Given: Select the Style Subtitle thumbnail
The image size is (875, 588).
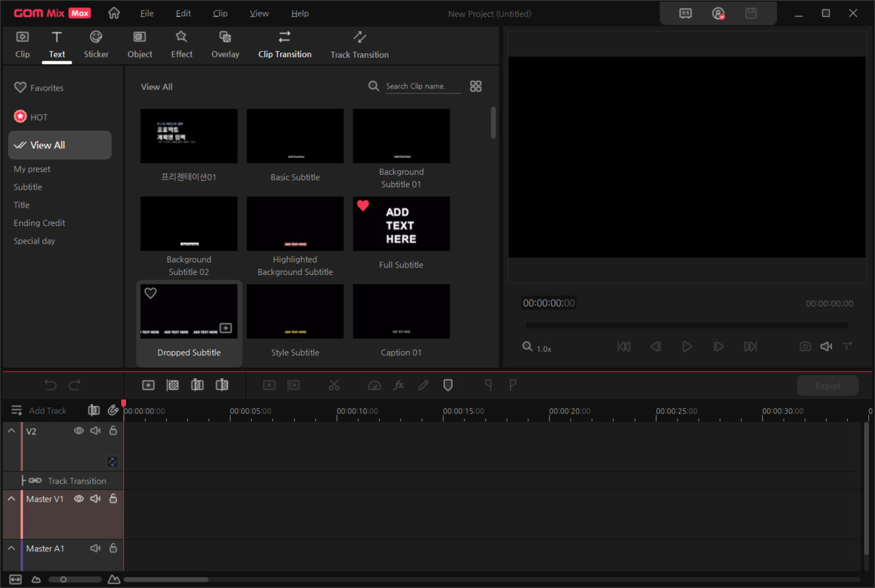Looking at the screenshot, I should 295,312.
